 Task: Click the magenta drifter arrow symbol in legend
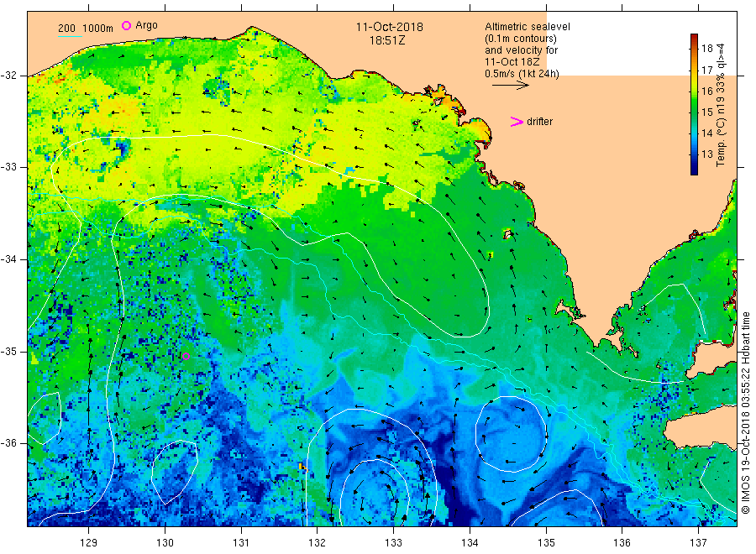point(517,122)
